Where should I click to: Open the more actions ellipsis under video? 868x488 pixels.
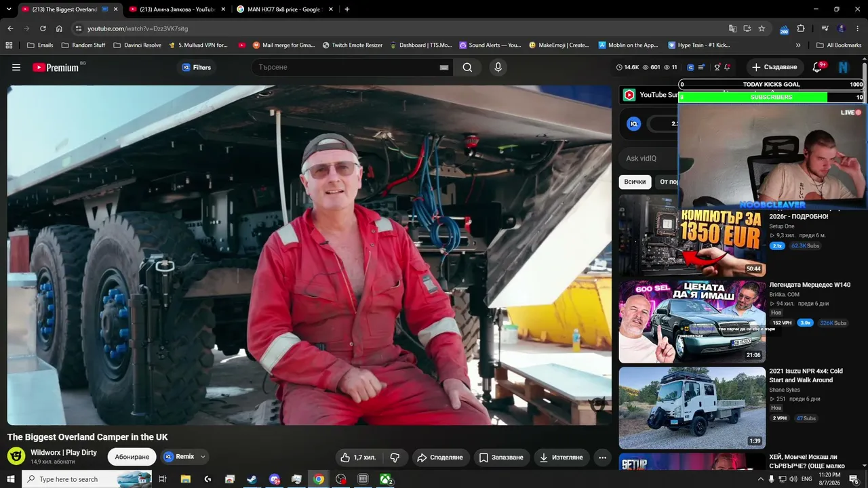pyautogui.click(x=602, y=457)
